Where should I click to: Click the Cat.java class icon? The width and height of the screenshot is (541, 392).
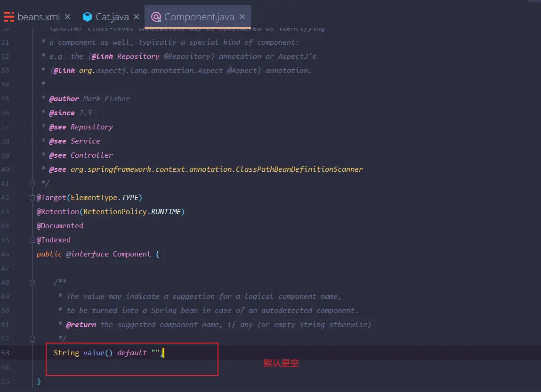coord(87,16)
